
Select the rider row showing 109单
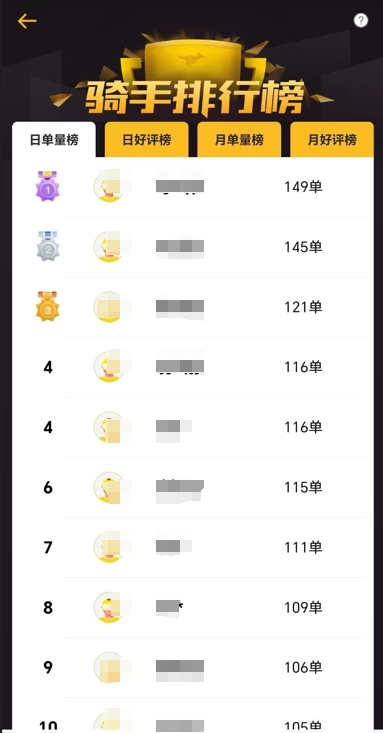[193, 608]
